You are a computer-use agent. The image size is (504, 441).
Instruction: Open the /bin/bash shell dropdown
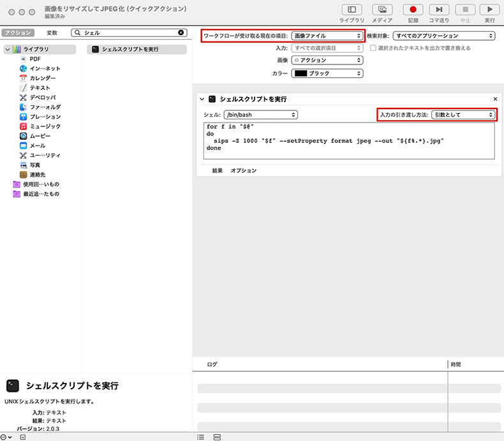coord(260,115)
